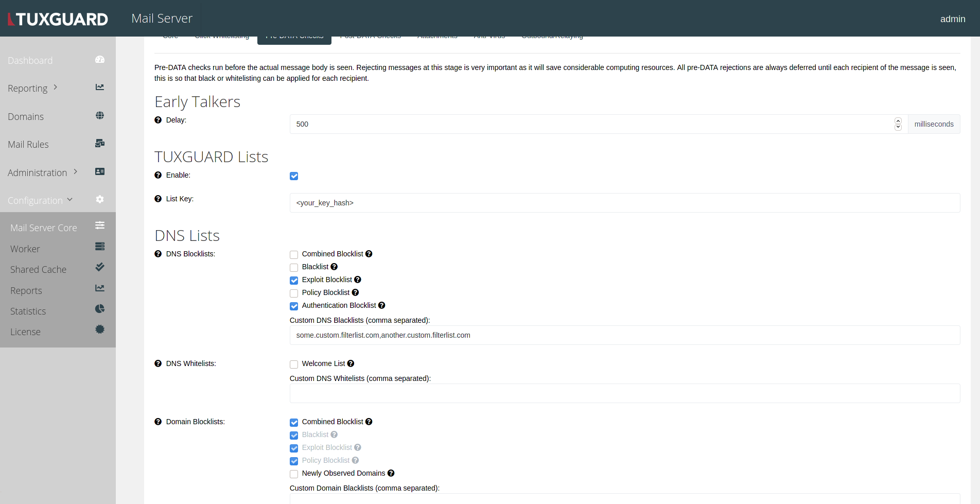Check Newly Observed Domains blocklist

tap(293, 474)
